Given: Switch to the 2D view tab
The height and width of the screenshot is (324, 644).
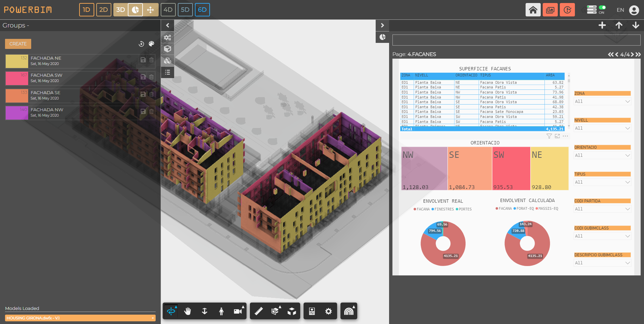Looking at the screenshot, I should pos(104,10).
